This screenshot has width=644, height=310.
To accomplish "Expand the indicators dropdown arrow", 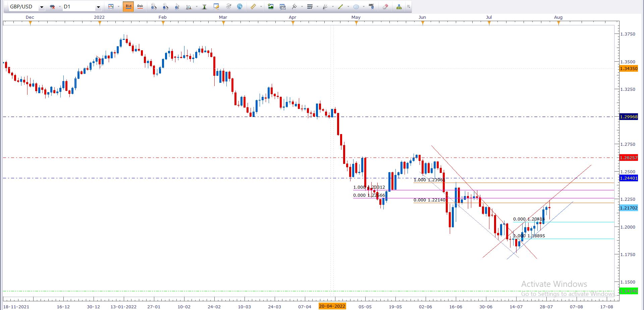I will tap(302, 7).
